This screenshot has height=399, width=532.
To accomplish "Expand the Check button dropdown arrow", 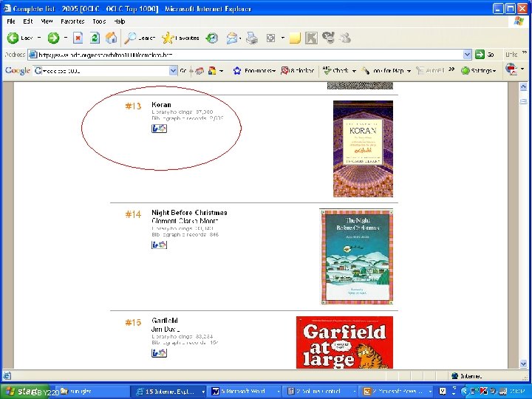I will (354, 71).
